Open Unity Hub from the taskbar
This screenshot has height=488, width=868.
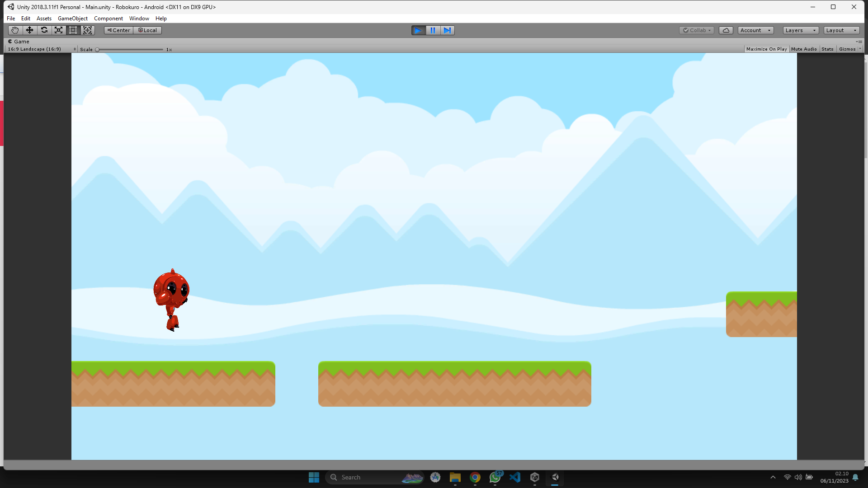[535, 477]
